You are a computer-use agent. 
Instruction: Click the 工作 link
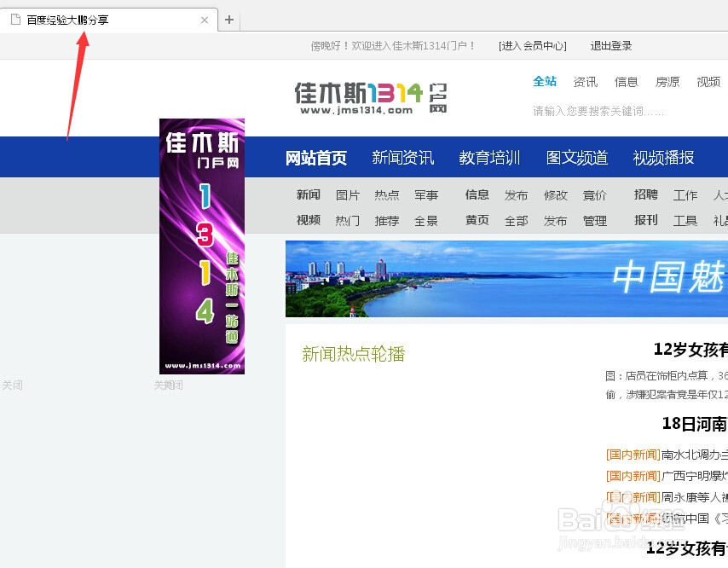point(685,195)
